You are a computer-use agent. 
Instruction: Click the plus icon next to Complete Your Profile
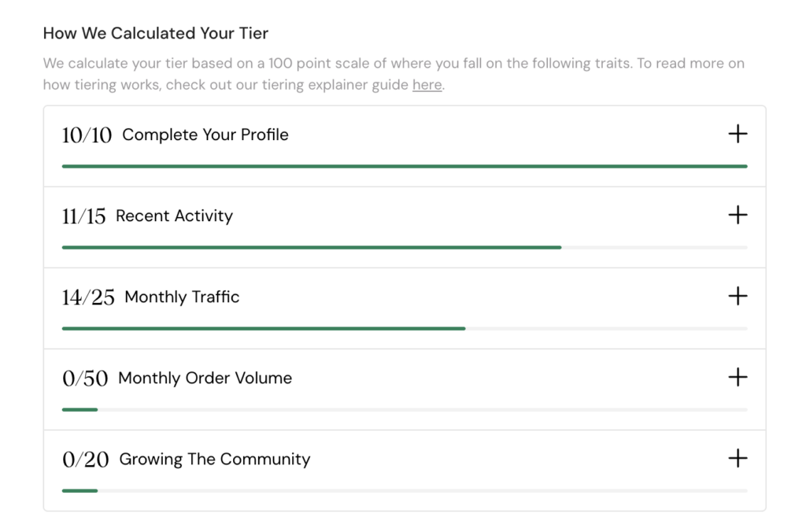click(x=738, y=134)
